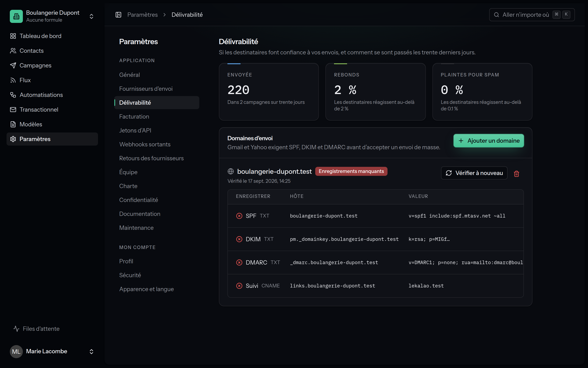Open Général settings
This screenshot has height=368, width=588.
point(157,75)
